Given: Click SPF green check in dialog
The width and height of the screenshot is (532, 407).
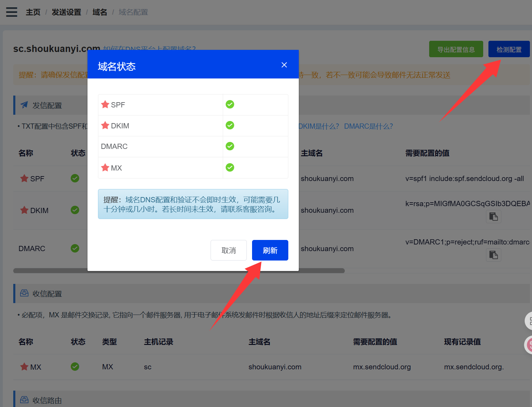Looking at the screenshot, I should point(230,104).
